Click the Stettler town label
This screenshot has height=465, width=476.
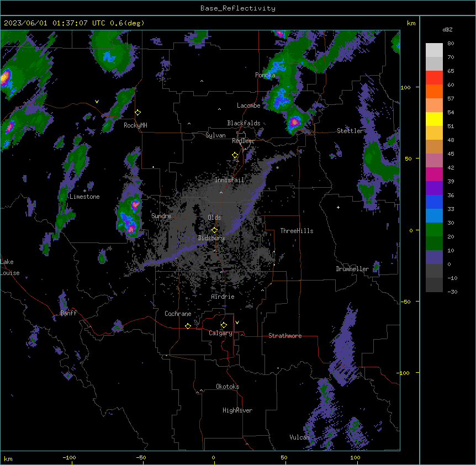[350, 131]
